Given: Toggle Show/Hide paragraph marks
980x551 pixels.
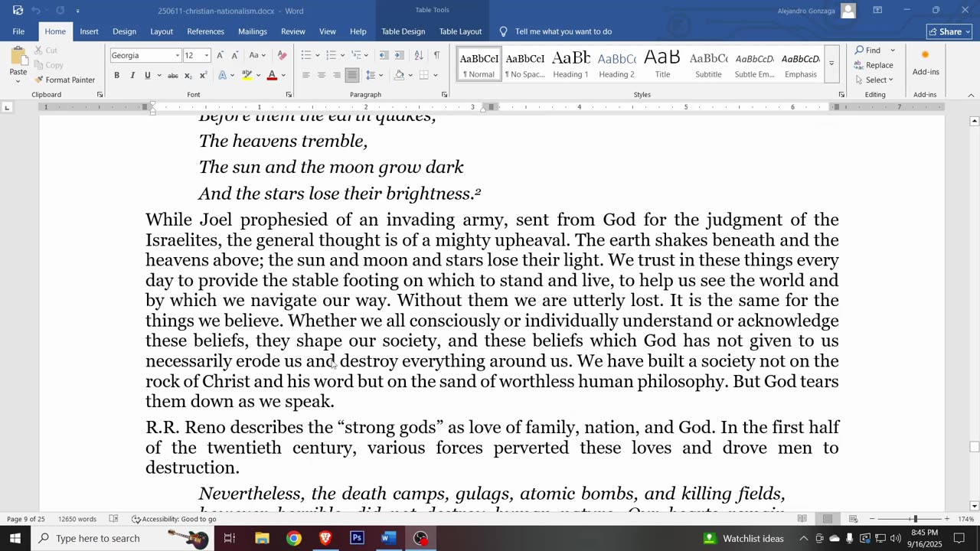Looking at the screenshot, I should point(436,55).
